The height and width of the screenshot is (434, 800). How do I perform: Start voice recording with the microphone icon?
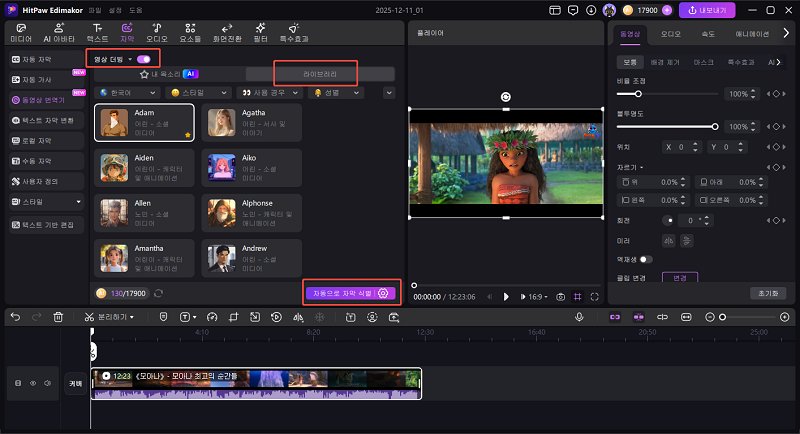(579, 317)
